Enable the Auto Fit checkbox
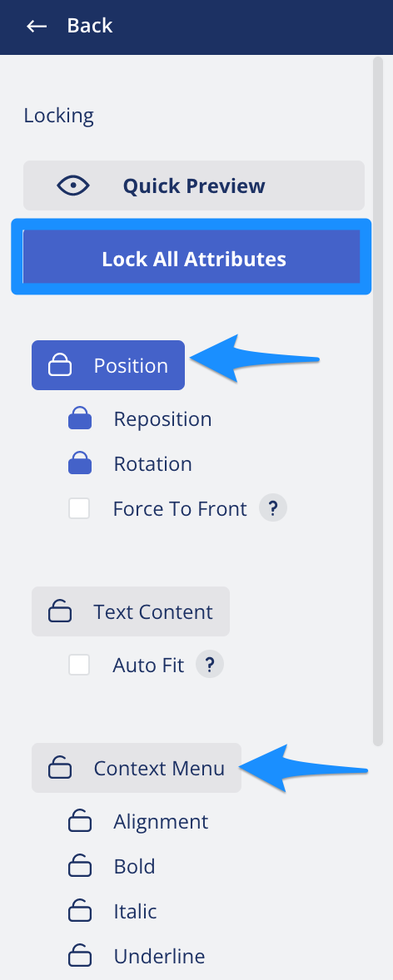This screenshot has height=980, width=393. tap(79, 665)
